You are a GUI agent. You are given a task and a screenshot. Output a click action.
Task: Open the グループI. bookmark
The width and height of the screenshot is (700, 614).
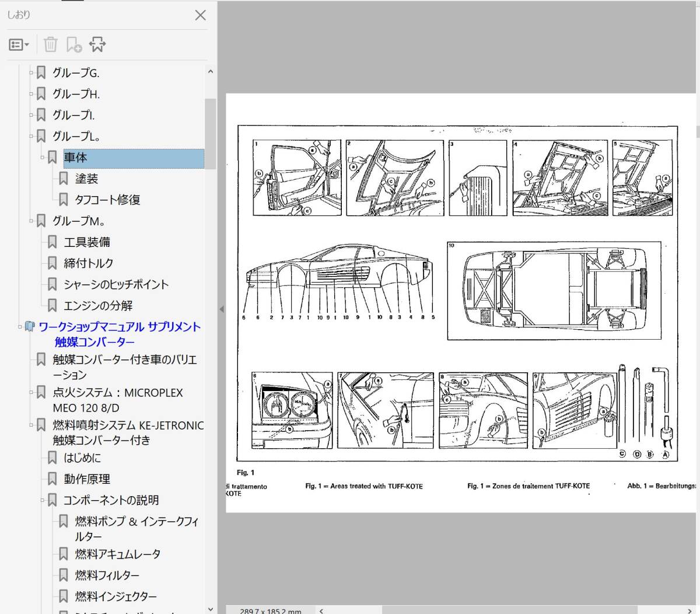coord(73,115)
